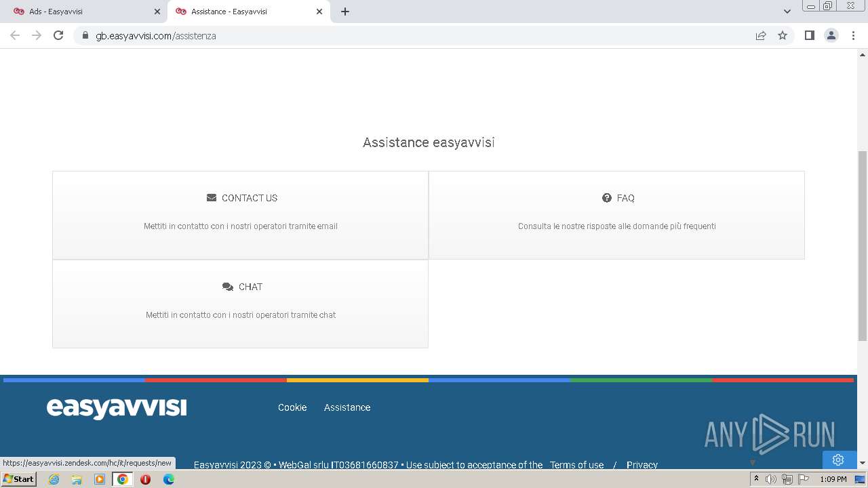Click the network tray icon
868x488 pixels.
tap(787, 479)
